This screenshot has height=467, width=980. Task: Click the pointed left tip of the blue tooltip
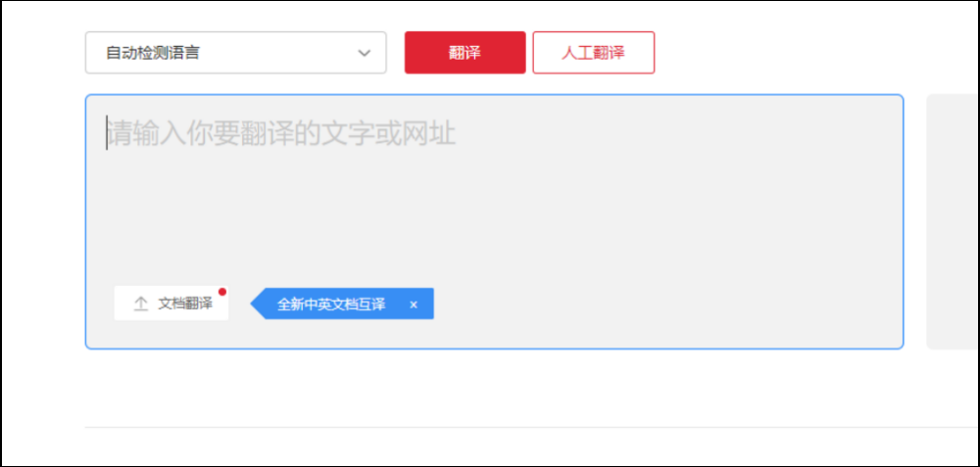pos(257,304)
